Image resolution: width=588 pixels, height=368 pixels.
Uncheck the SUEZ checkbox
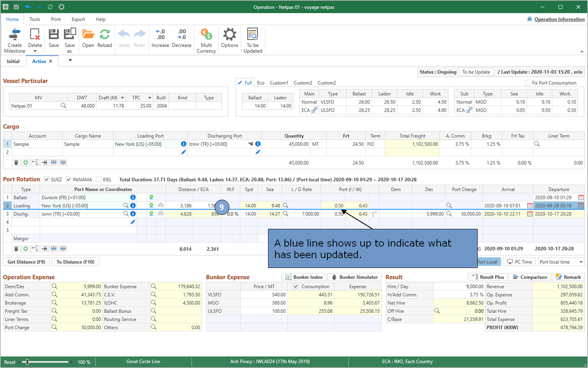47,179
